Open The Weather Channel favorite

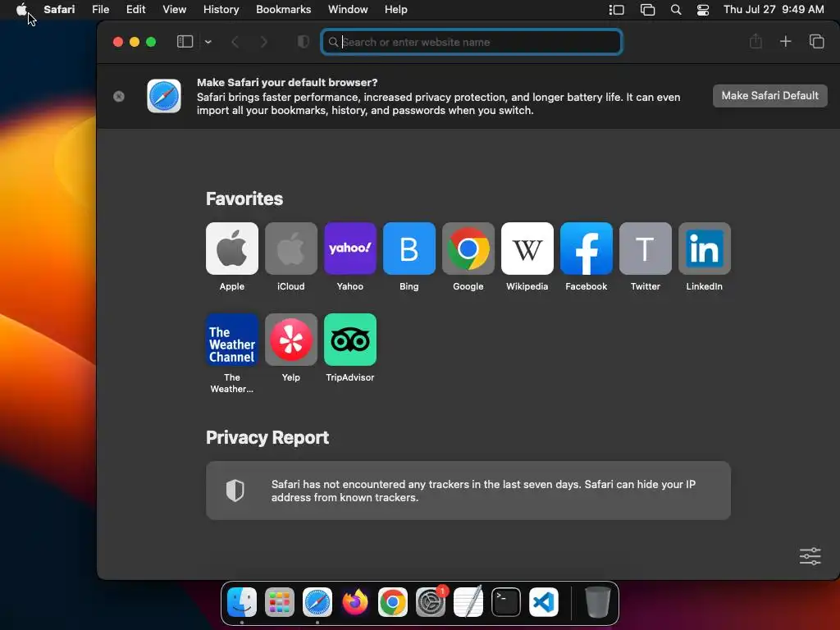(232, 340)
